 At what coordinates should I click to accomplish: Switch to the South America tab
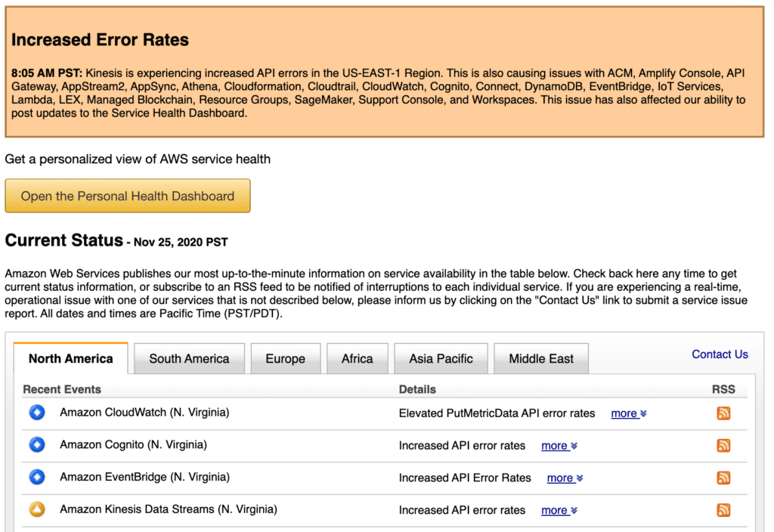point(189,359)
